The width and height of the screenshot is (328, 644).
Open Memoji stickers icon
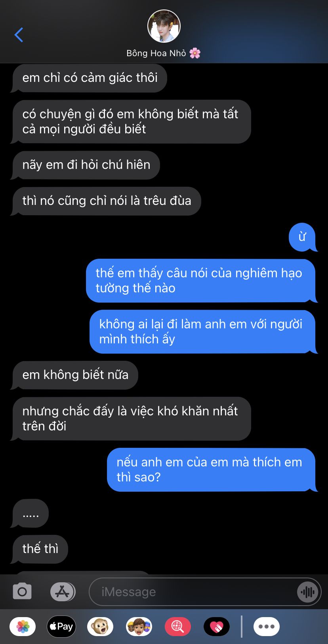coord(139,627)
